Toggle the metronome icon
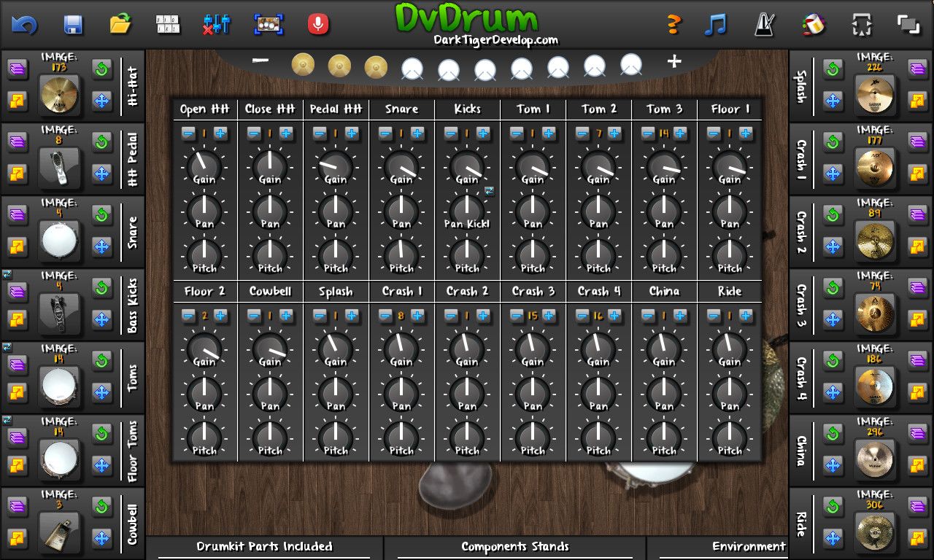This screenshot has width=934, height=560. coord(764,25)
